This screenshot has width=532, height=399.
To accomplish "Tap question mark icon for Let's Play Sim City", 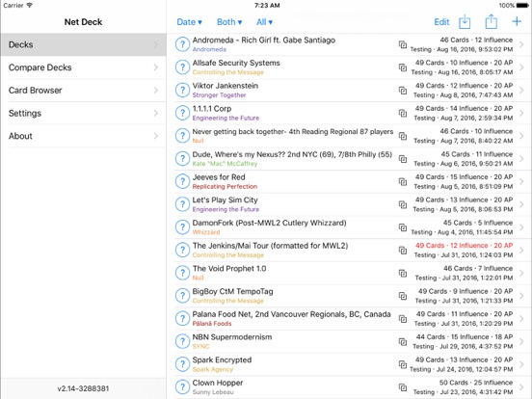I will 182,204.
